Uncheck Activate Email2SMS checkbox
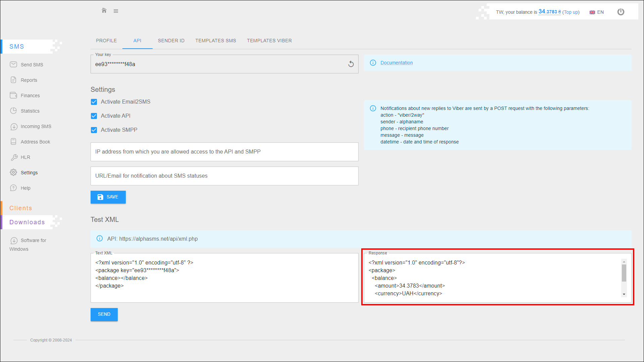This screenshot has width=644, height=362. (94, 102)
